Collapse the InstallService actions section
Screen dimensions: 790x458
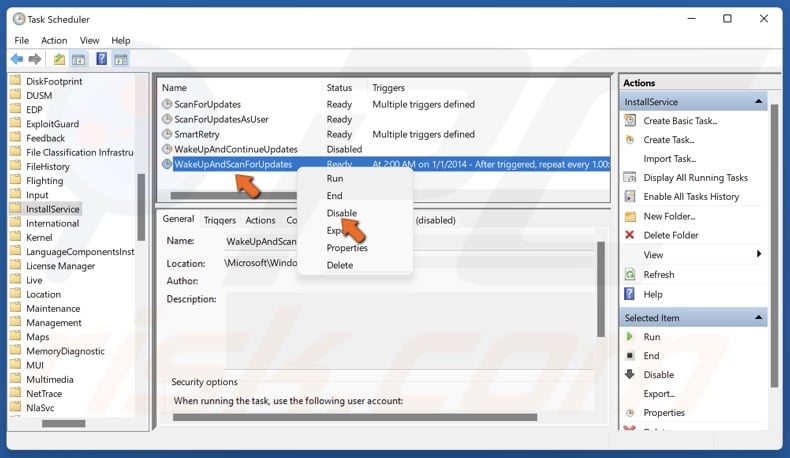point(758,102)
